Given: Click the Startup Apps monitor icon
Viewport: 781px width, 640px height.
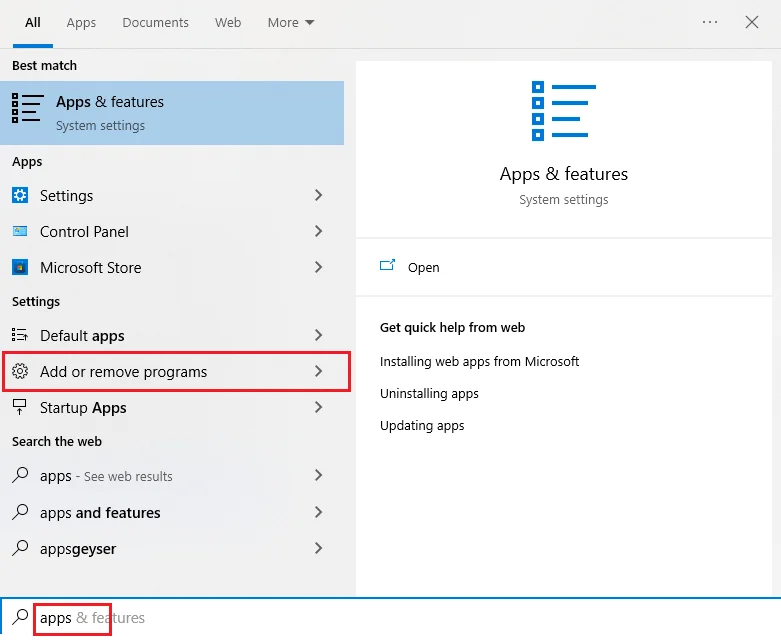Looking at the screenshot, I should tap(20, 407).
